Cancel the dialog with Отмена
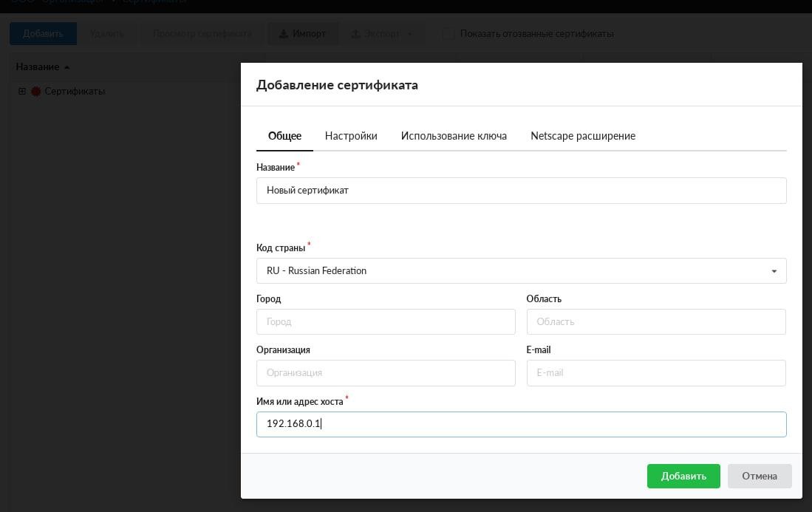Screen dimensions: 812x512 click(x=760, y=476)
